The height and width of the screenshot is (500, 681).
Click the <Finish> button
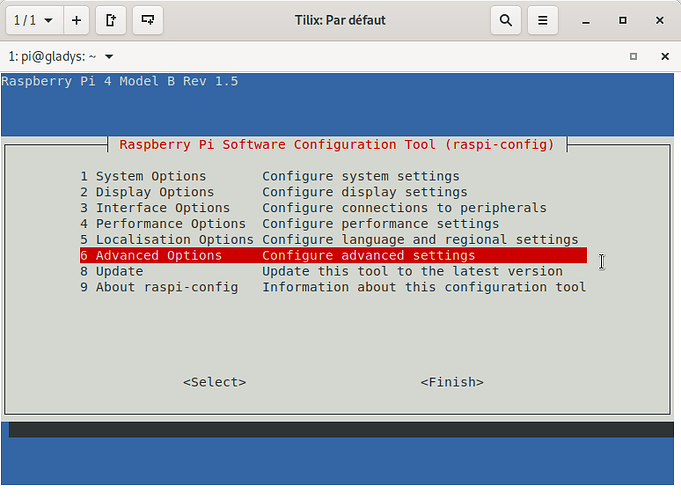(x=452, y=382)
